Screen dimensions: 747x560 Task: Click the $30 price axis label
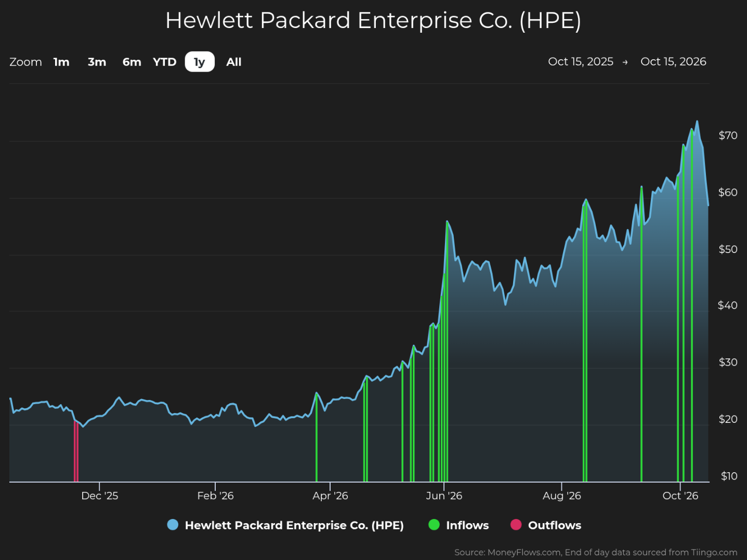click(728, 362)
